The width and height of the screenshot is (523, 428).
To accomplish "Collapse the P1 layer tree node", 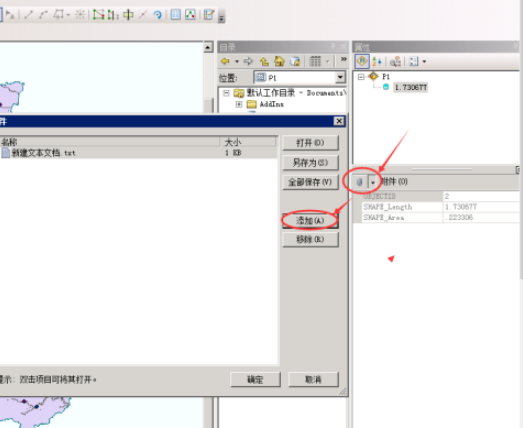I will (x=361, y=77).
